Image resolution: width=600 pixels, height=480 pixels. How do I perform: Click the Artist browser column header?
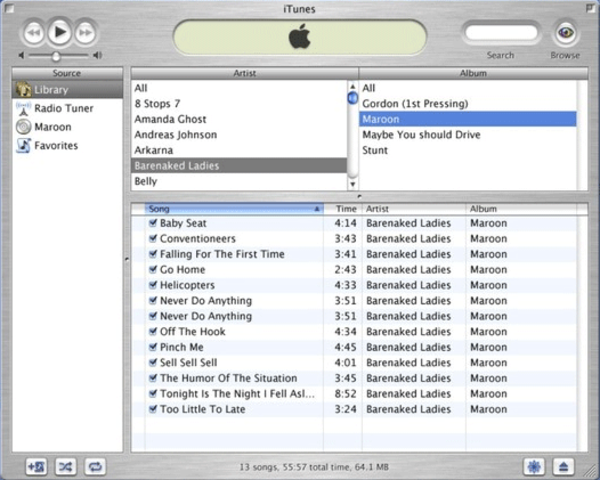coord(245,73)
